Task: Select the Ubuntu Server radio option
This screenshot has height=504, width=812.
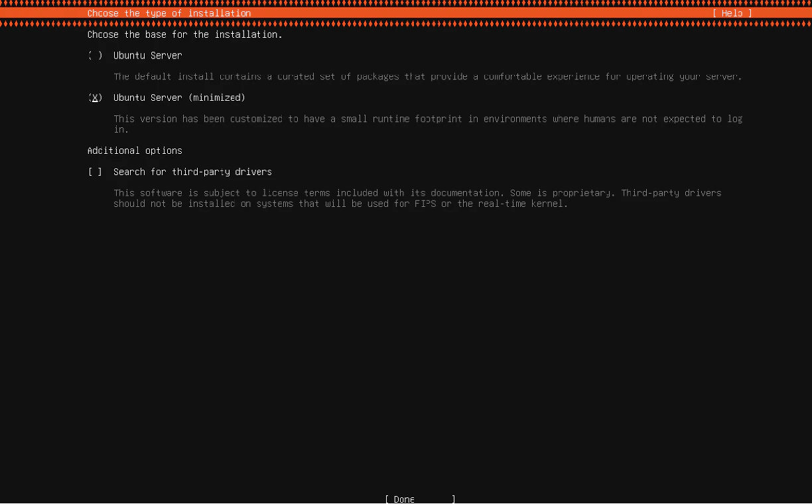Action: click(135, 56)
